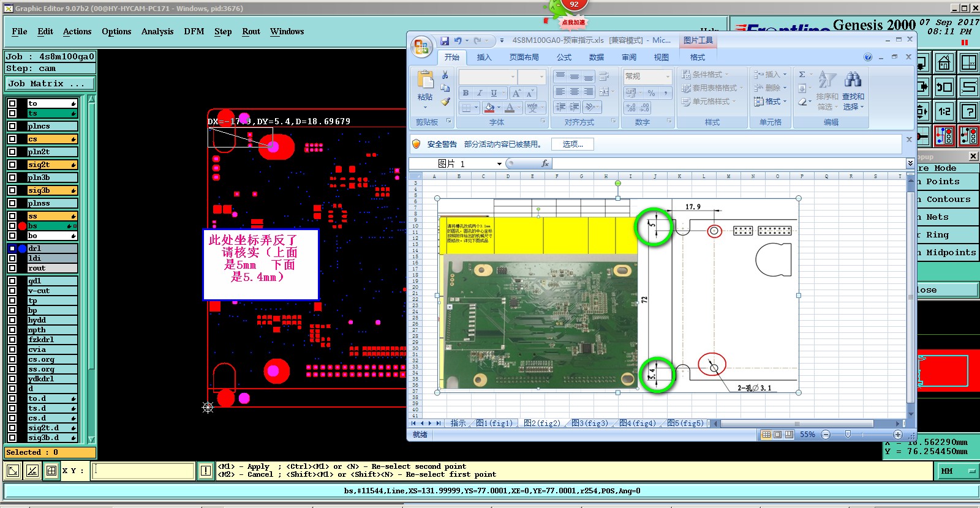Click the Genesis Home view icon
Image resolution: width=980 pixels, height=508 pixels.
(944, 62)
